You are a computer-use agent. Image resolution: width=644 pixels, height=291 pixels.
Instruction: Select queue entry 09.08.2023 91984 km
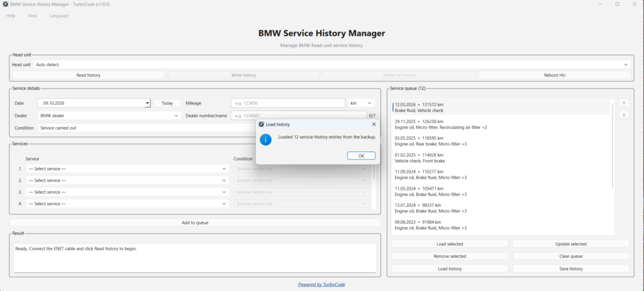point(501,225)
